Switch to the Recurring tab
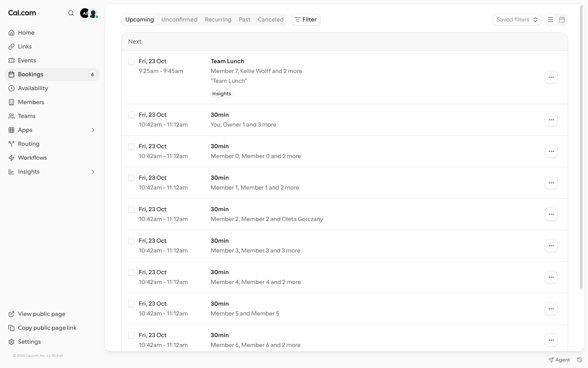588x368 pixels. click(218, 20)
